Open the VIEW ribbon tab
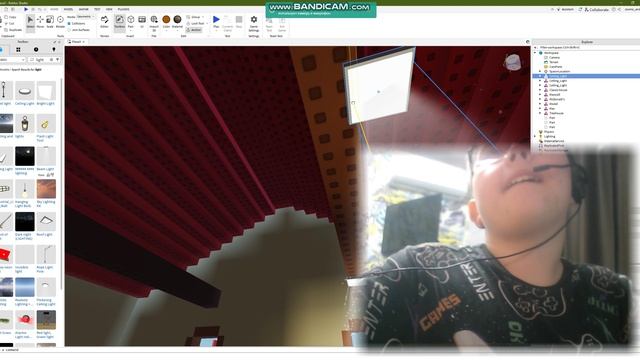This screenshot has width=640, height=360. point(109,9)
